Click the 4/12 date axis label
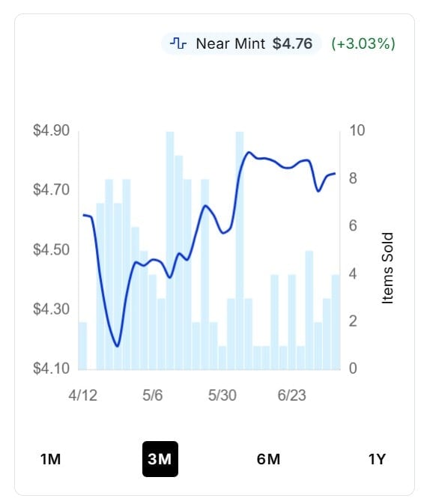The image size is (427, 504). coord(82,395)
